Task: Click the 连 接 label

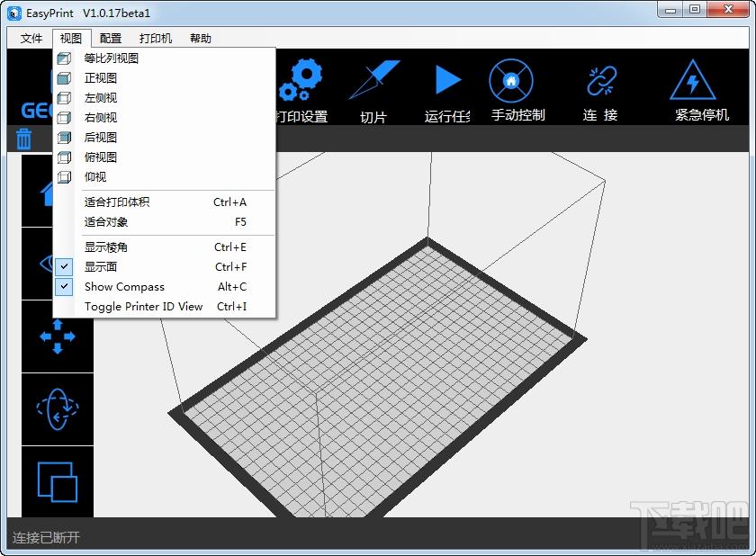Action: 600,114
